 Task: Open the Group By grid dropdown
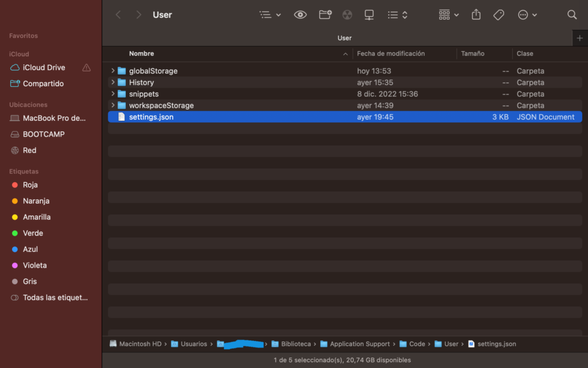pos(448,15)
